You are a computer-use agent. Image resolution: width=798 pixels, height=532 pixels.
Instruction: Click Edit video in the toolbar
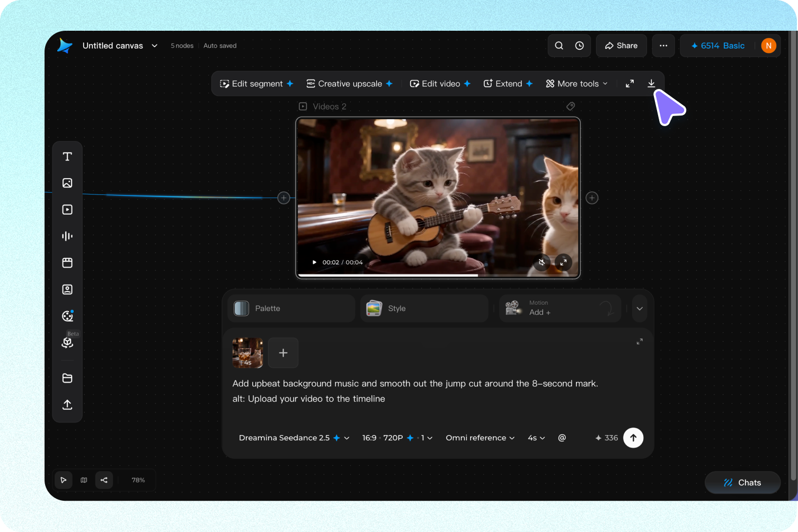point(440,84)
